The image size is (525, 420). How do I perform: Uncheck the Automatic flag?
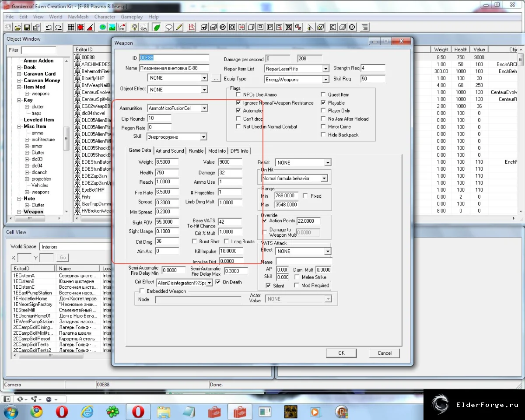click(x=238, y=111)
